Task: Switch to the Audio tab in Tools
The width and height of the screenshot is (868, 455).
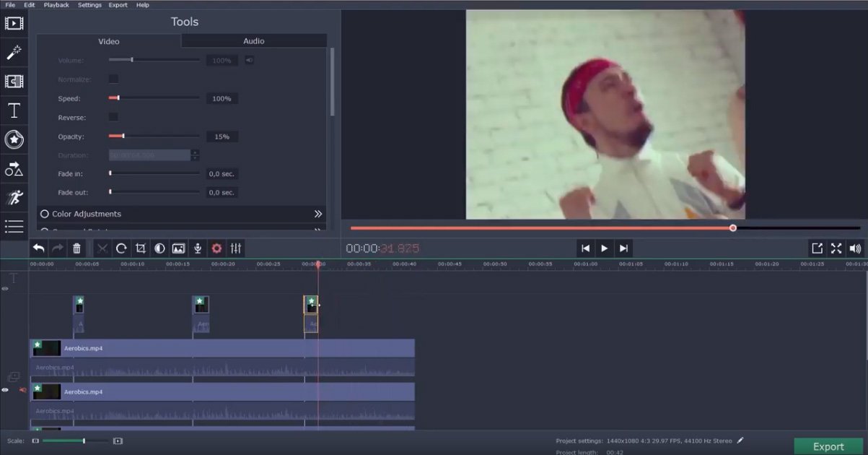Action: click(x=253, y=41)
